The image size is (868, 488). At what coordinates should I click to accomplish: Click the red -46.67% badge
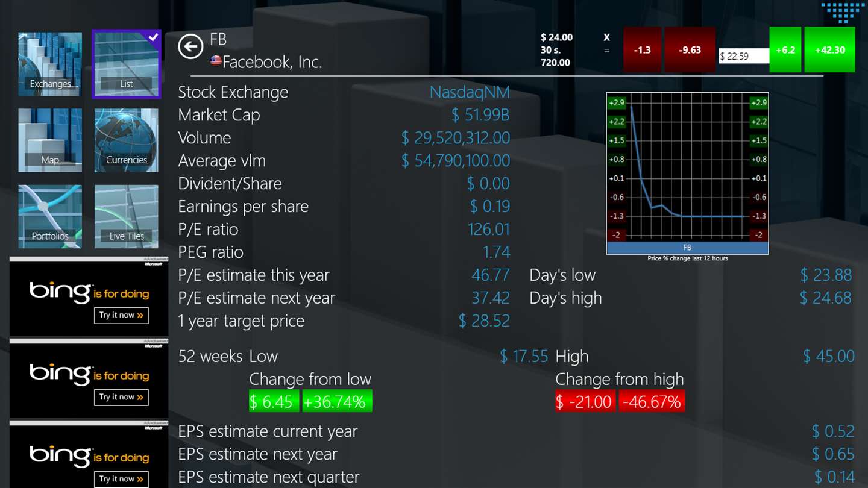(x=652, y=402)
